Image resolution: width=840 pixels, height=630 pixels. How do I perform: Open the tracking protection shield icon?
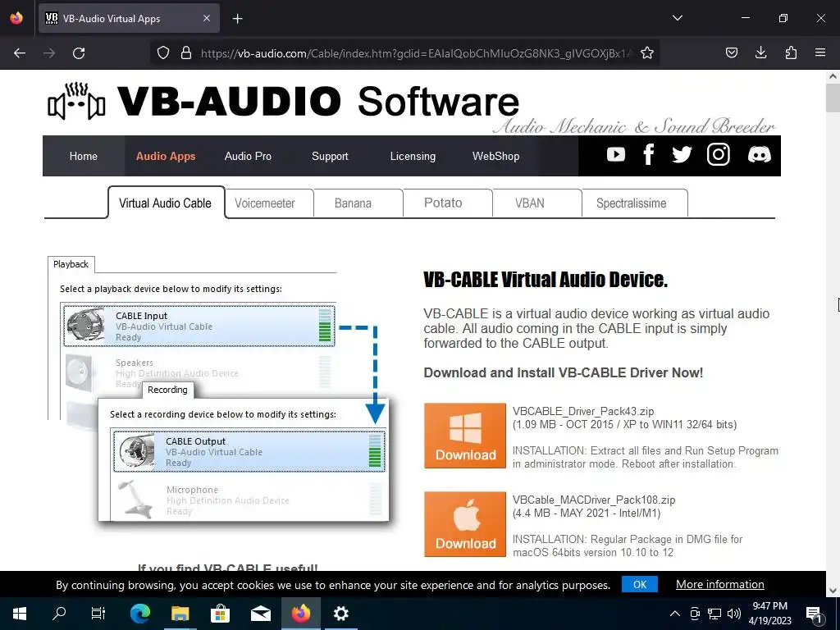(x=163, y=53)
